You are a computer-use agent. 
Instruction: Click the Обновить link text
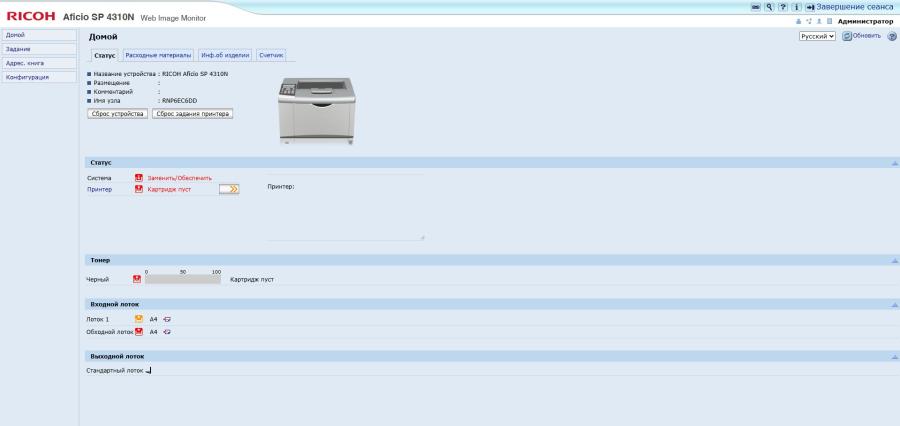[867, 36]
